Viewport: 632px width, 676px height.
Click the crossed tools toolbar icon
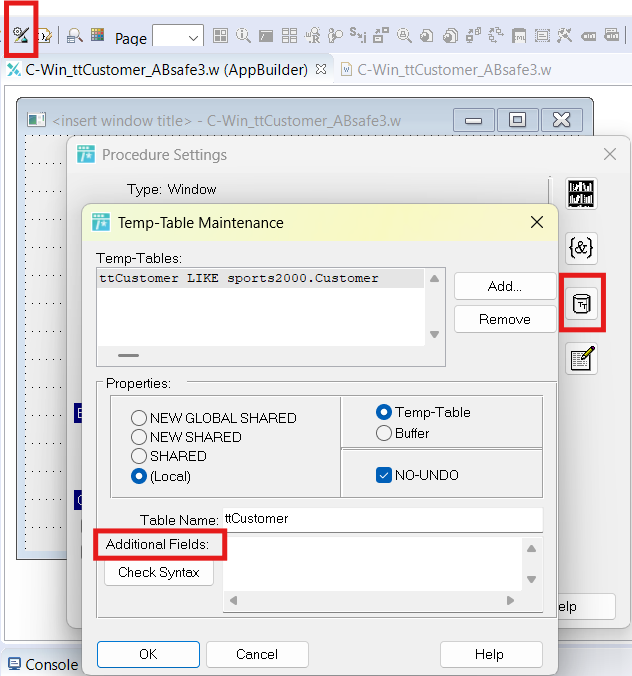[564, 36]
